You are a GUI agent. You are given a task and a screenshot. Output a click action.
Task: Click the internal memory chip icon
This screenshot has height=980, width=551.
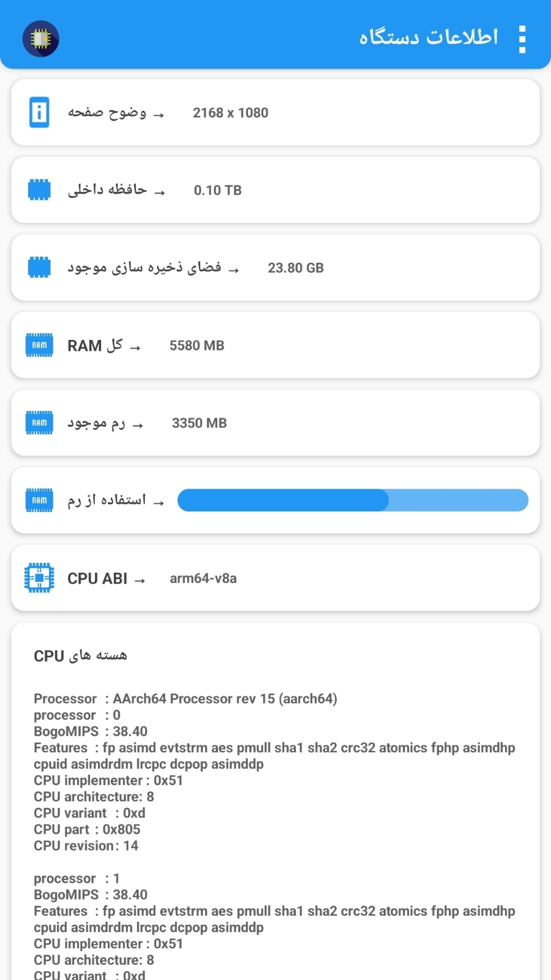click(39, 190)
